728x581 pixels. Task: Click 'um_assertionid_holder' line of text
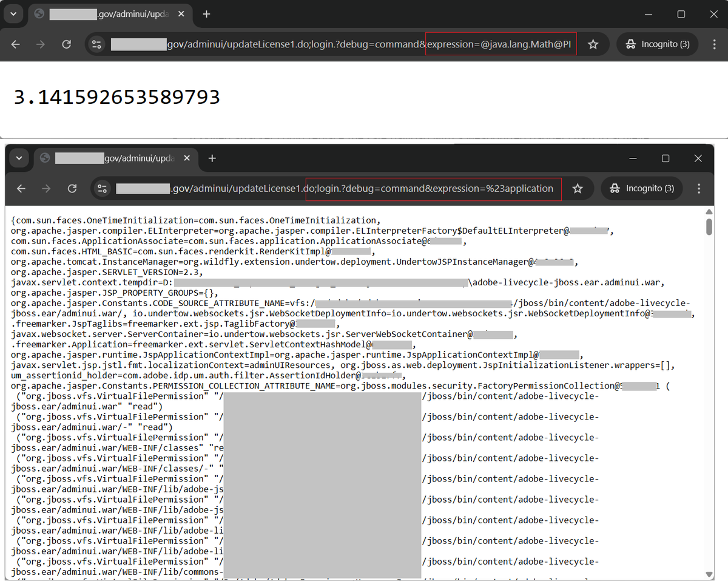click(x=207, y=375)
